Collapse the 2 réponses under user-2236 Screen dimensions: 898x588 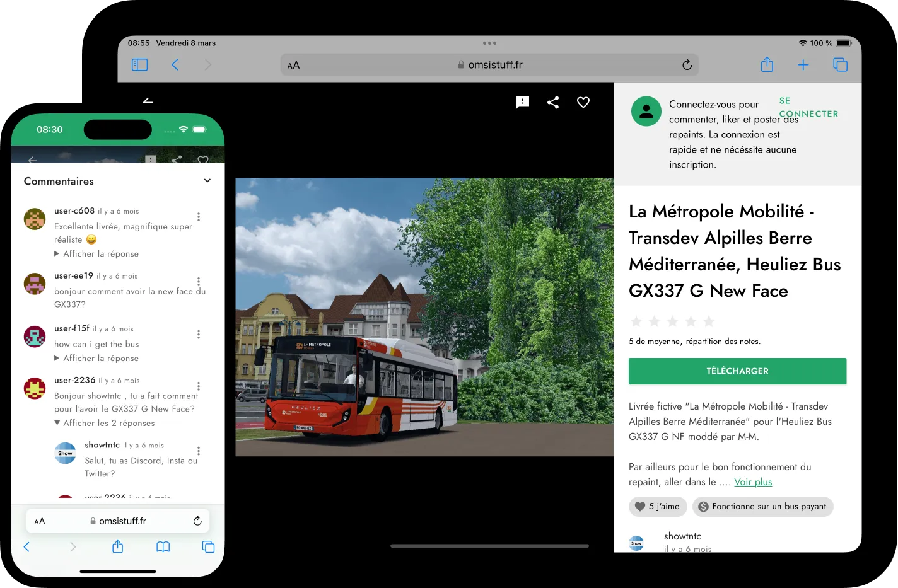[105, 424]
